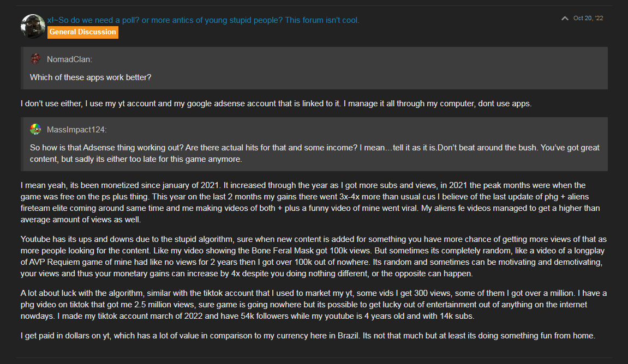Open the topic title about needing a poll

(x=203, y=20)
